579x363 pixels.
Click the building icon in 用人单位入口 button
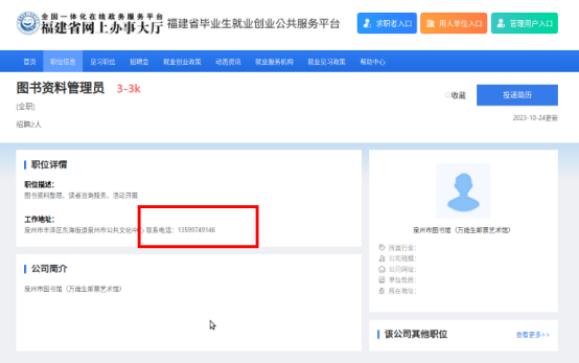(x=430, y=24)
